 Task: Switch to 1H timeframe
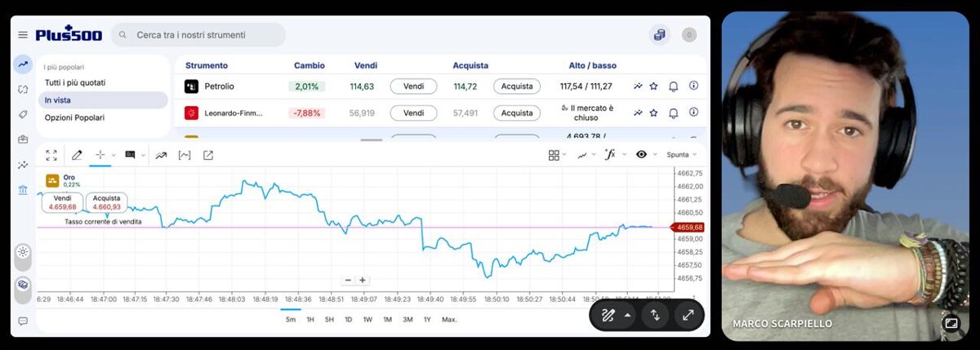pos(310,319)
